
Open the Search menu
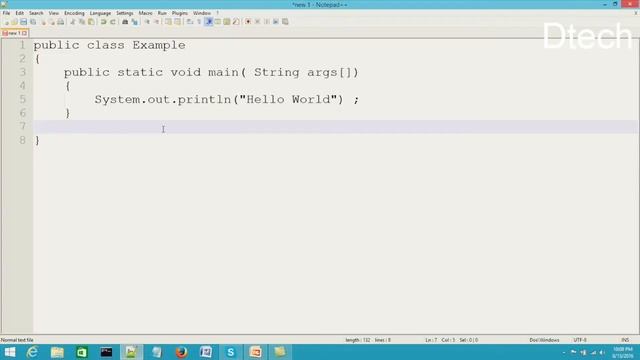36,13
